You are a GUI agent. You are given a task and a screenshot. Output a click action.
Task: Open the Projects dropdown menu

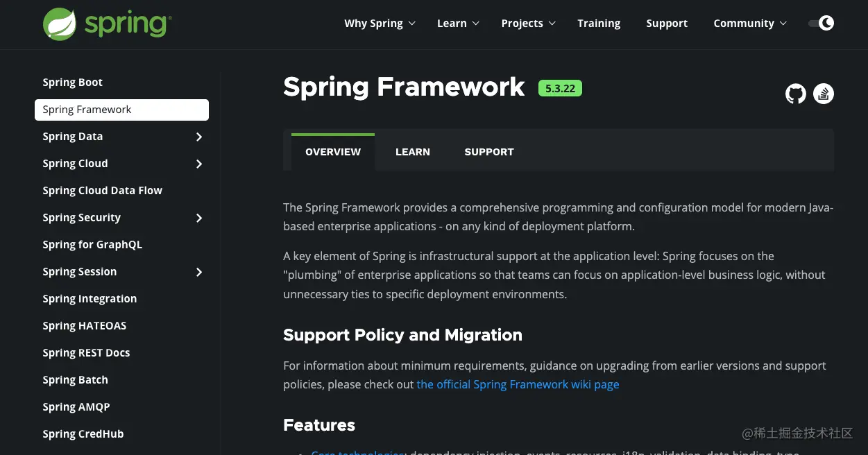point(529,24)
